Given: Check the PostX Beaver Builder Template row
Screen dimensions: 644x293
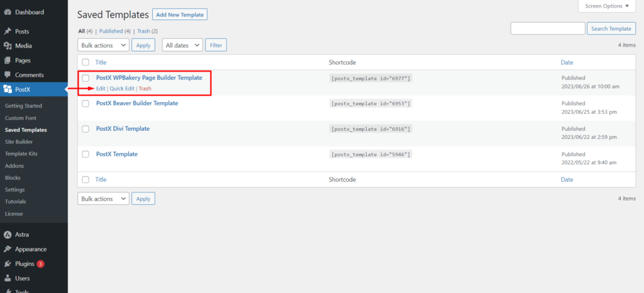Looking at the screenshot, I should pos(86,103).
